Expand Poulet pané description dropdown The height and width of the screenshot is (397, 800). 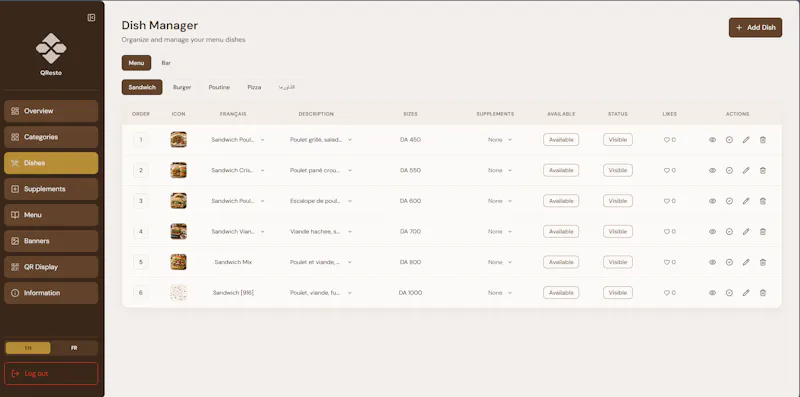pyautogui.click(x=350, y=170)
